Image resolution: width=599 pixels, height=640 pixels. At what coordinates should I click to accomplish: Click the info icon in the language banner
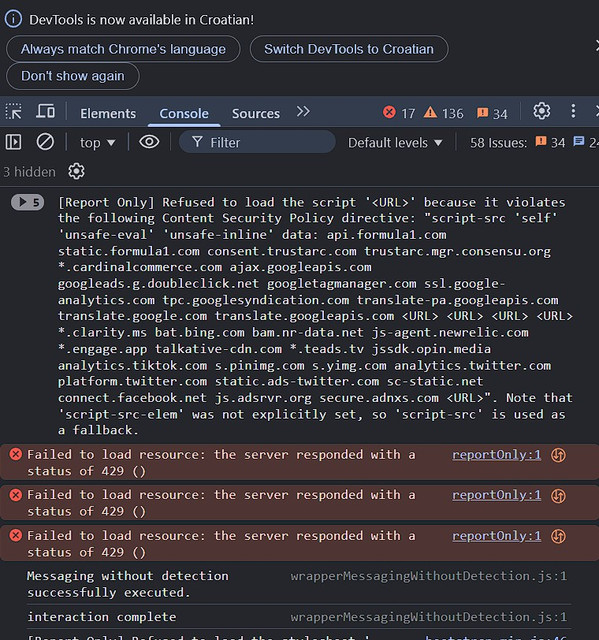coord(13,19)
